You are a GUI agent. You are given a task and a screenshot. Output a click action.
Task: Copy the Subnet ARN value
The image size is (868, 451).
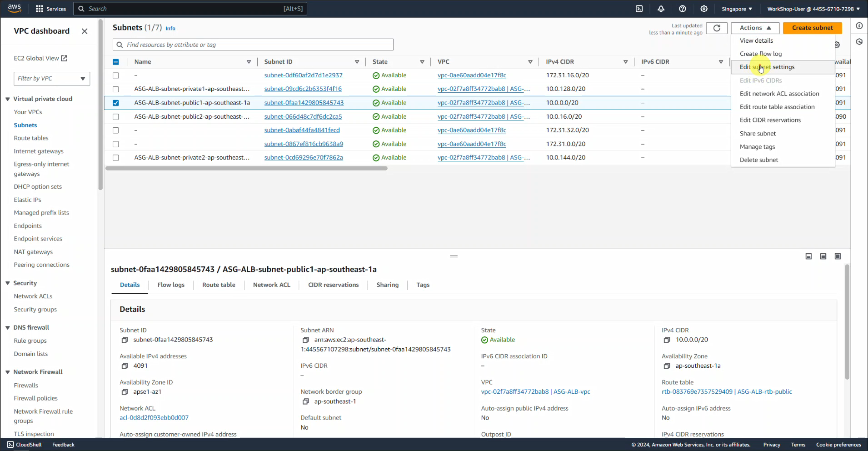pos(305,340)
